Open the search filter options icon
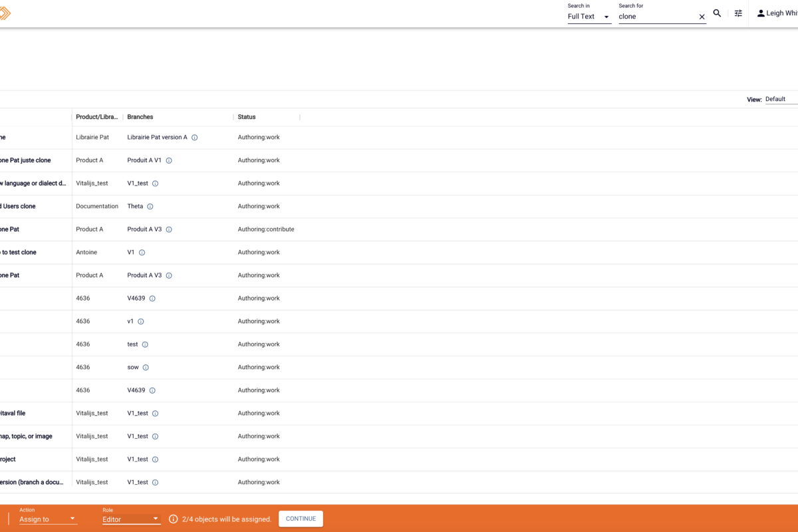 [x=738, y=13]
